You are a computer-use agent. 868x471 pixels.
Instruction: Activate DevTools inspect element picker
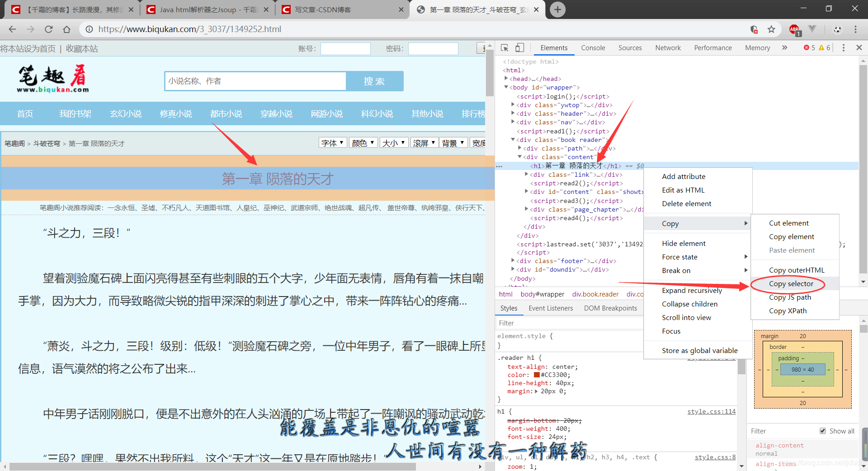[505, 47]
